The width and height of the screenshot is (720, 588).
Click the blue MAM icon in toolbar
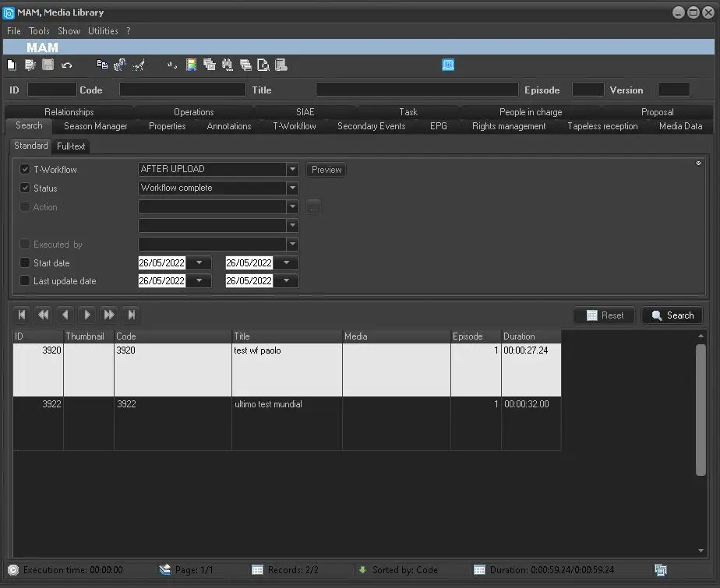point(448,65)
